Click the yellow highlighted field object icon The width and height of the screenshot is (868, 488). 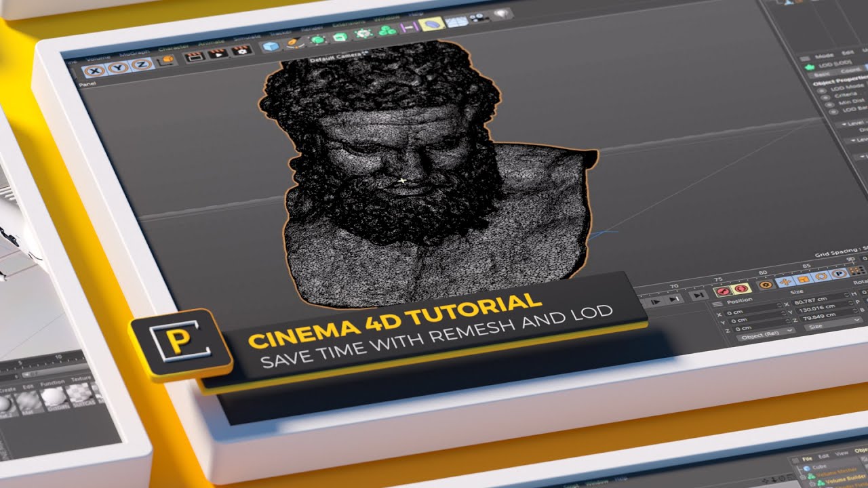coord(432,24)
